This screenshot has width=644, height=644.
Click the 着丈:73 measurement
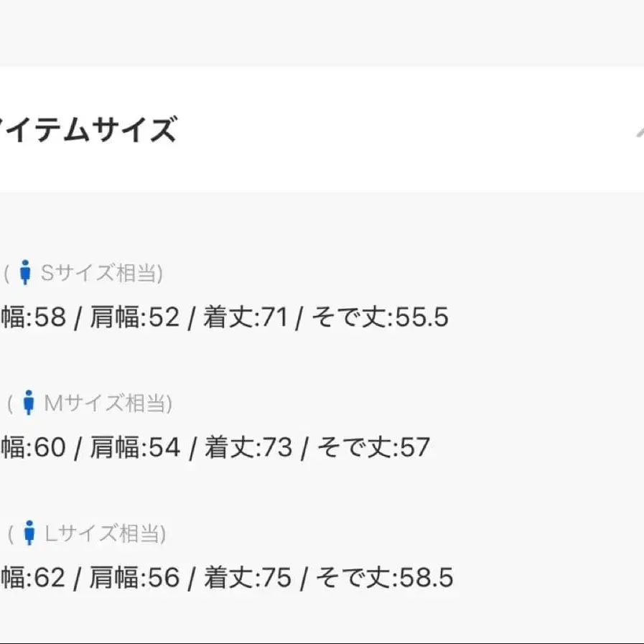248,447
